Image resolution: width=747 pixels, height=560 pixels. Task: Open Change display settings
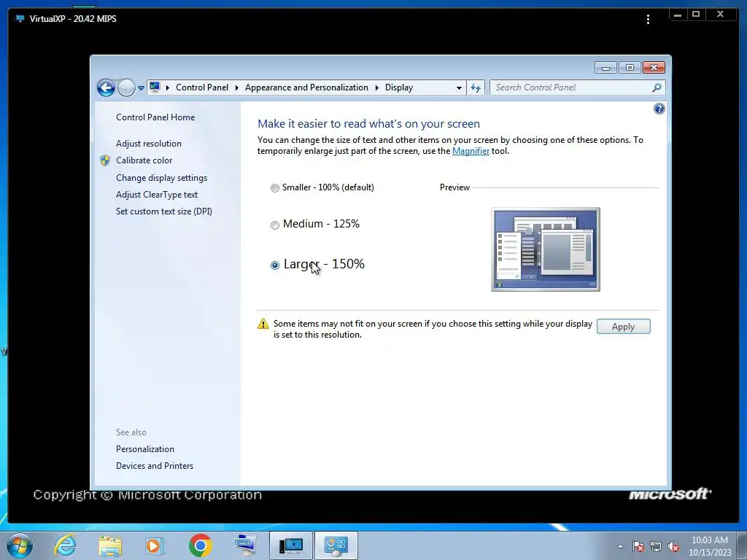pos(161,178)
